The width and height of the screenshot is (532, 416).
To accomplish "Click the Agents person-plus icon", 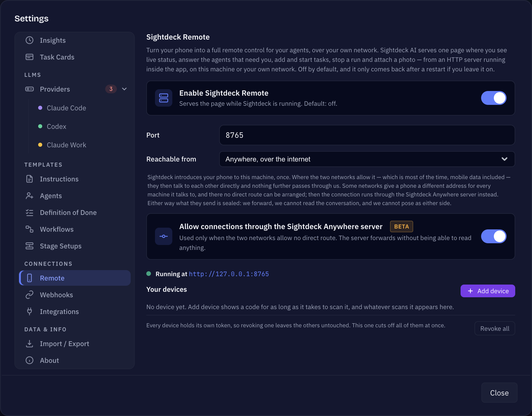I will 29,196.
